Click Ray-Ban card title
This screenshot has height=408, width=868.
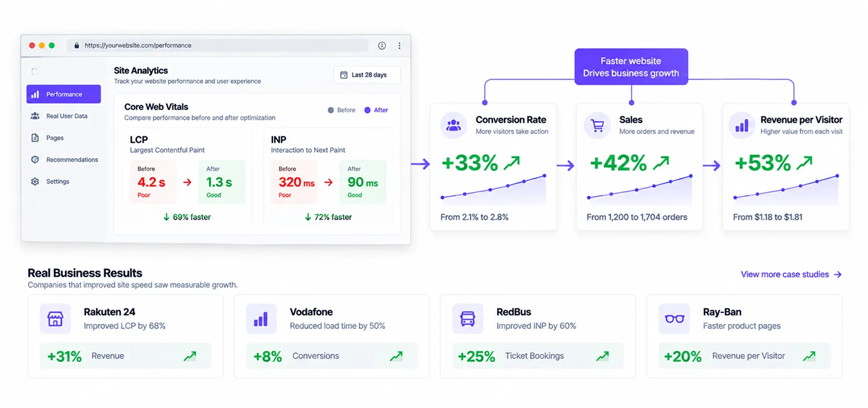722,312
